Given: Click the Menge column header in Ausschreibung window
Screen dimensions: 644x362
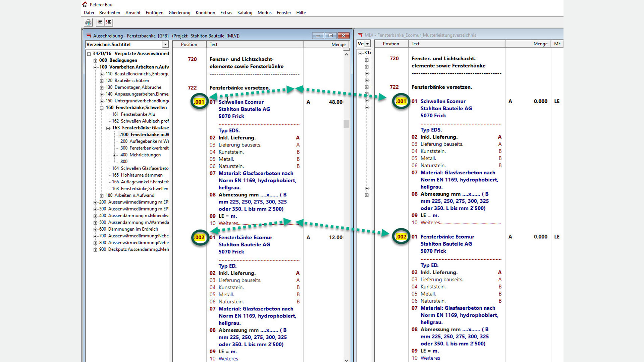Looking at the screenshot, I should 326,44.
